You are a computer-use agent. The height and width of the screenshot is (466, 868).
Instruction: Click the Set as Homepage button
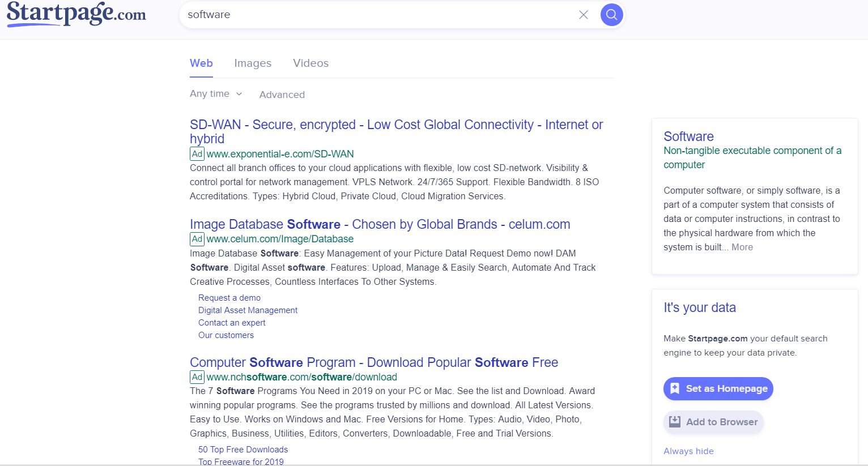pos(718,388)
